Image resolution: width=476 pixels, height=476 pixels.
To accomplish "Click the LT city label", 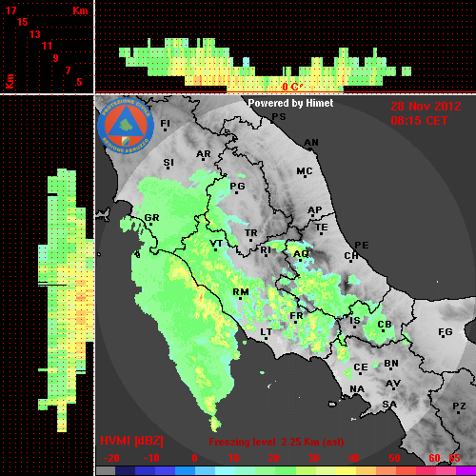I will [267, 332].
